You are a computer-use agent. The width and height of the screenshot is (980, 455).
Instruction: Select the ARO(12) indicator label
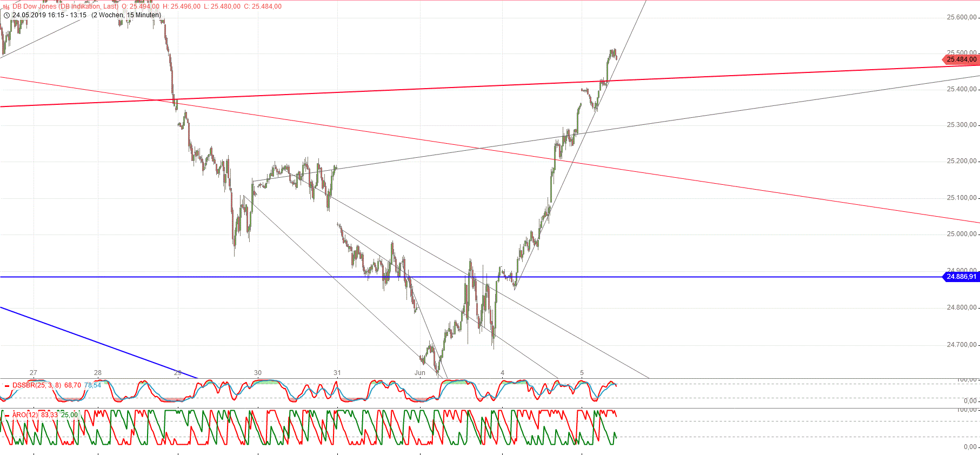point(25,415)
